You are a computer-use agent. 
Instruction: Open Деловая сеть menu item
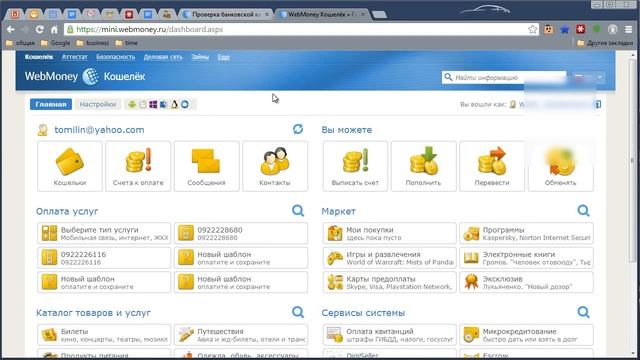pos(163,57)
